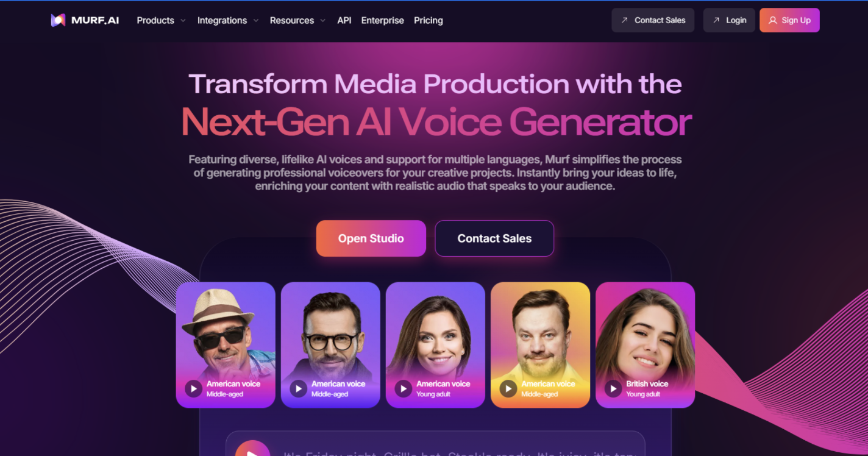868x456 pixels.
Task: Click the user icon in Sign Up button
Action: 772,20
